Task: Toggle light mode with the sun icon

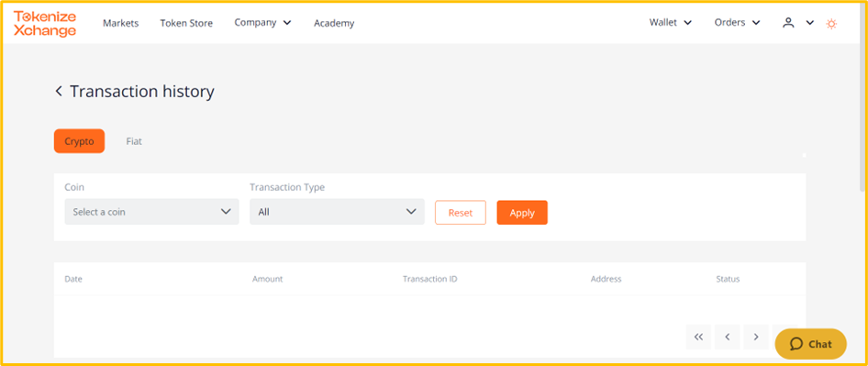Action: click(x=831, y=24)
